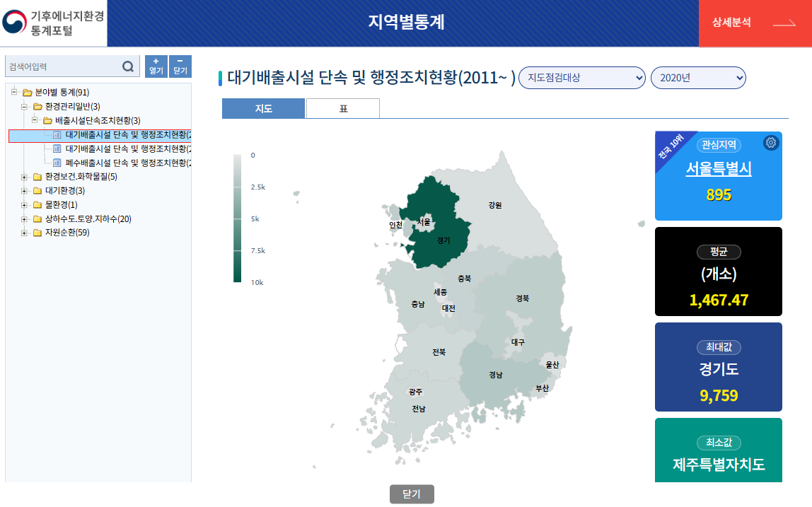Click the map color gradient legend
The image size is (812, 507).
click(237, 218)
